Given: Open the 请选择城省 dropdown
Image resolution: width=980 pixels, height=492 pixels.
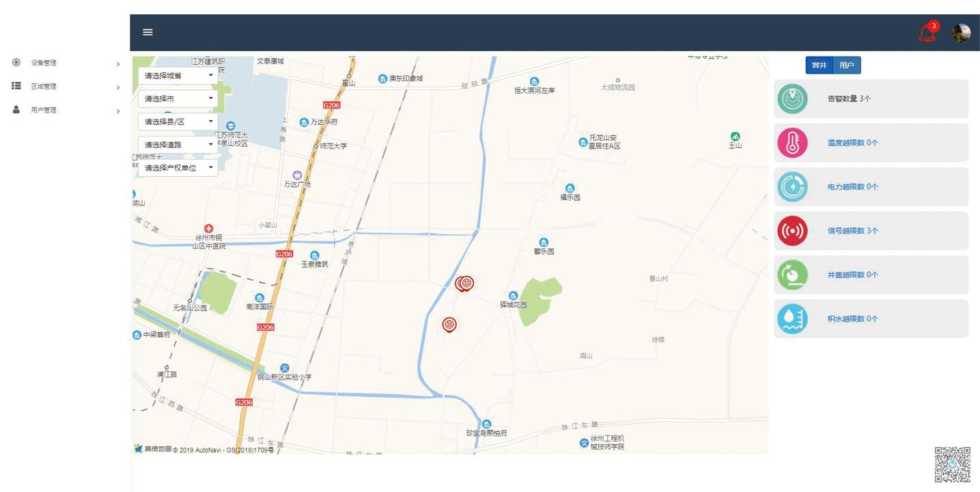Looking at the screenshot, I should click(x=178, y=76).
